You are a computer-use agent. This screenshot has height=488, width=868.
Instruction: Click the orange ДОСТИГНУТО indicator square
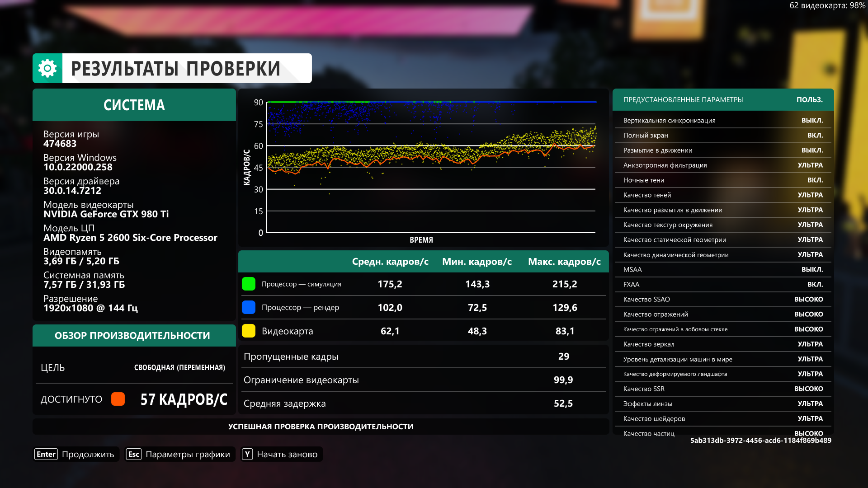(118, 399)
